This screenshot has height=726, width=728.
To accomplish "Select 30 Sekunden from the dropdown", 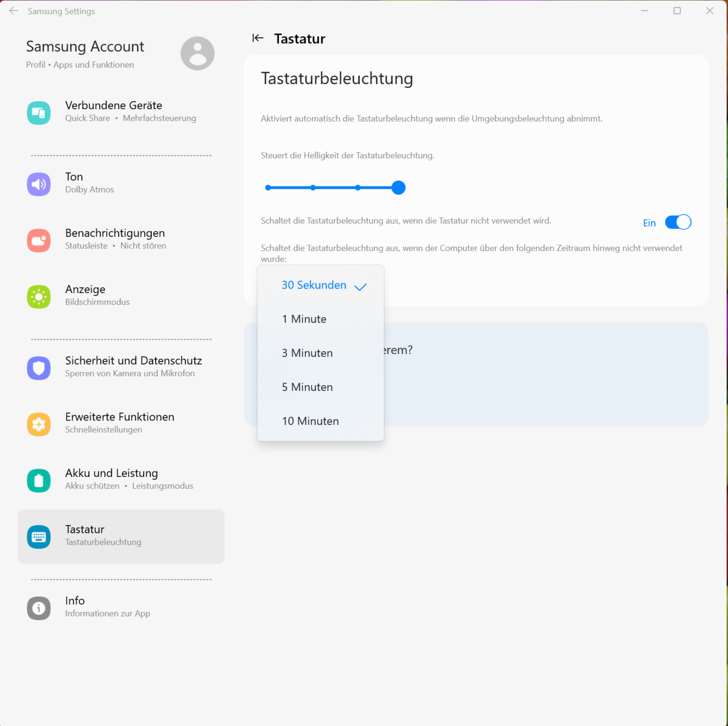I will (x=321, y=285).
